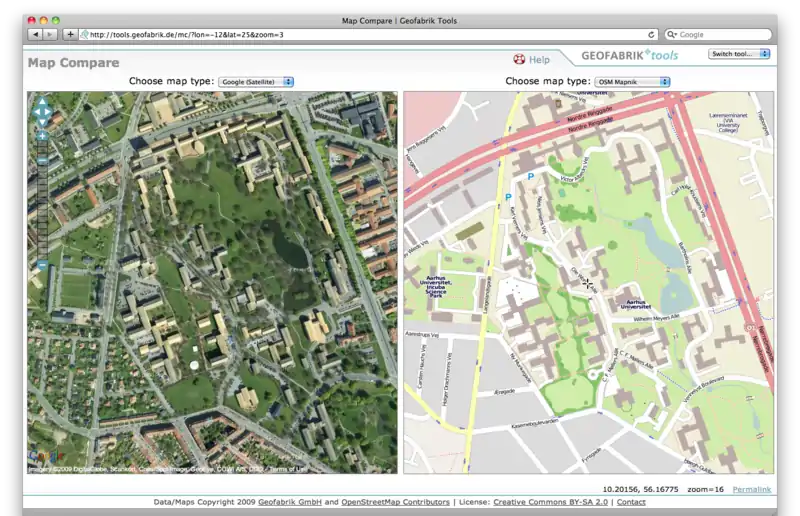Follow the OpenStreetMap Contributors link
Image resolution: width=800 pixels, height=516 pixels.
395,502
